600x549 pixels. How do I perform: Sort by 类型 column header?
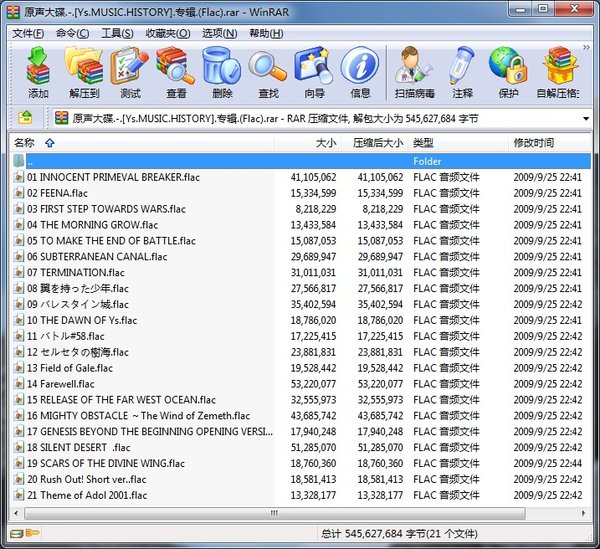coord(458,143)
